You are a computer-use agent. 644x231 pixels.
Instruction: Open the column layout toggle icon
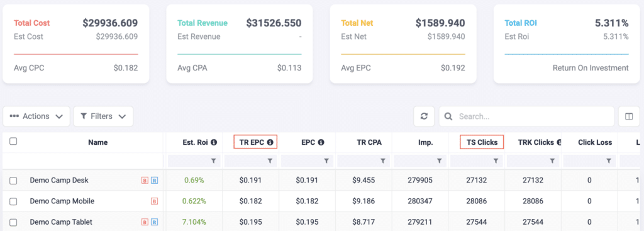pos(629,116)
